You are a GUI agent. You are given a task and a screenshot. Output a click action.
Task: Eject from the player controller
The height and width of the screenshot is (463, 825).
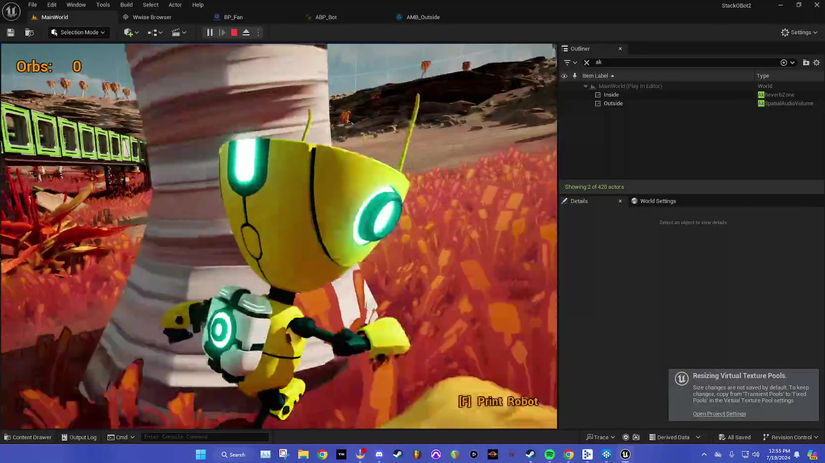point(246,33)
